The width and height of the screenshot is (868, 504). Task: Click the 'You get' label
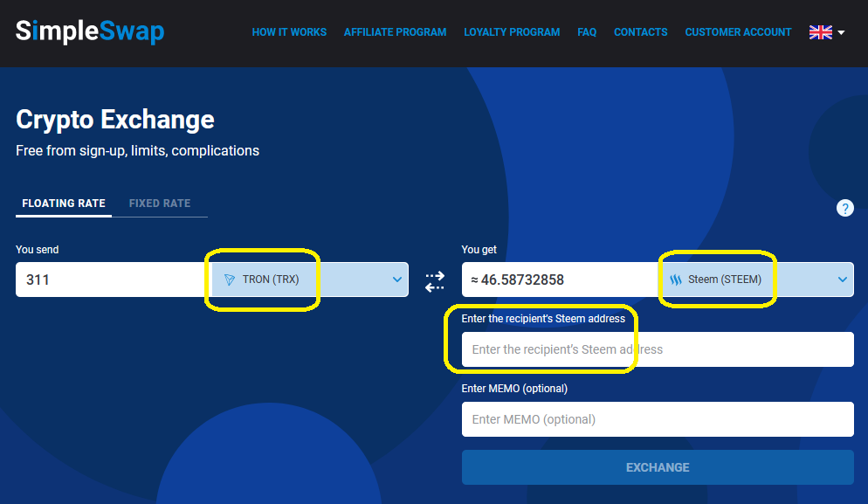coord(479,250)
